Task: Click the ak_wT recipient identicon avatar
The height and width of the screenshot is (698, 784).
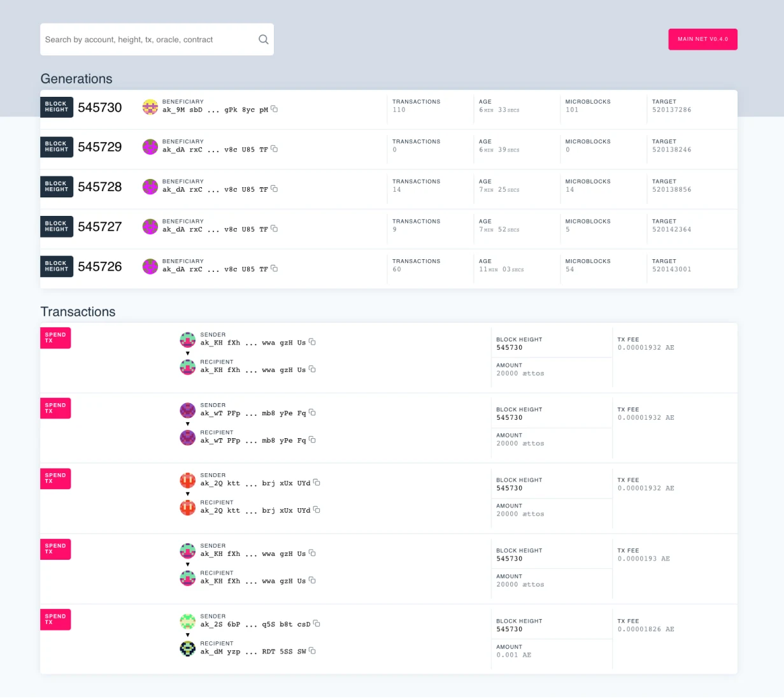Action: [x=188, y=438]
